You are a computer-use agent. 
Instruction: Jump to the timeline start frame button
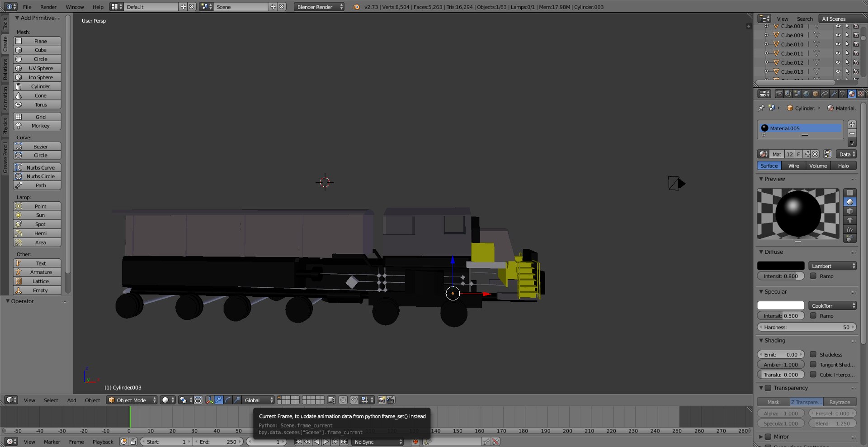(x=298, y=442)
